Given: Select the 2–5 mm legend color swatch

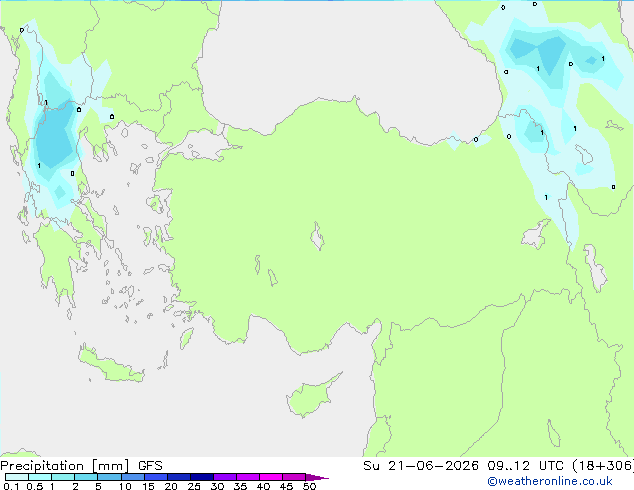Looking at the screenshot, I should 86,477.
